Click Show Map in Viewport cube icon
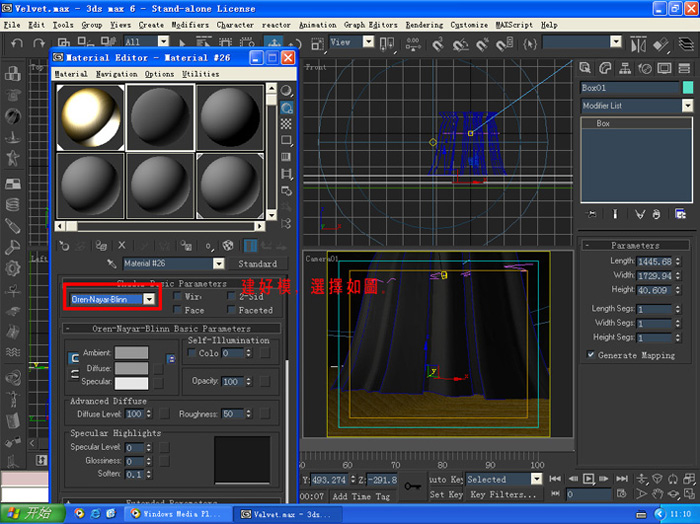 (x=228, y=245)
